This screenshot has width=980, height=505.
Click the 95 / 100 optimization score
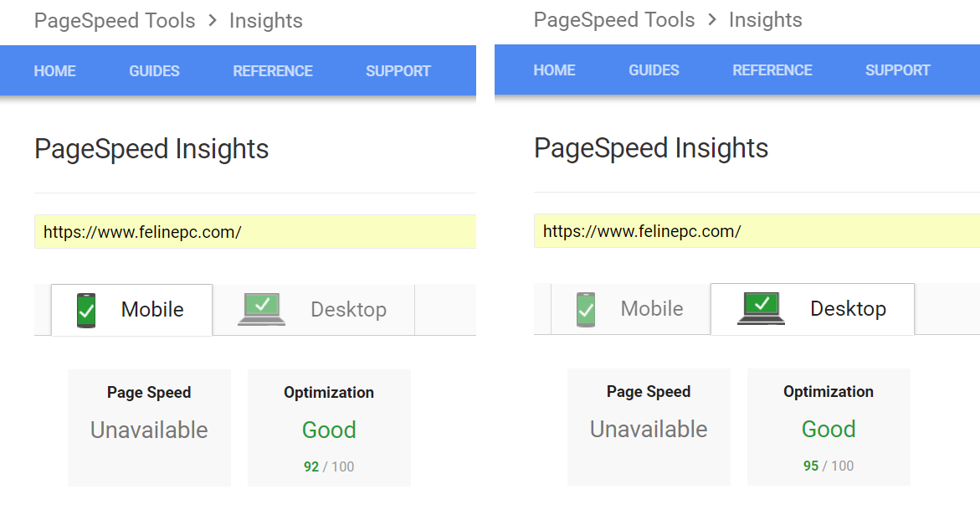(x=829, y=466)
